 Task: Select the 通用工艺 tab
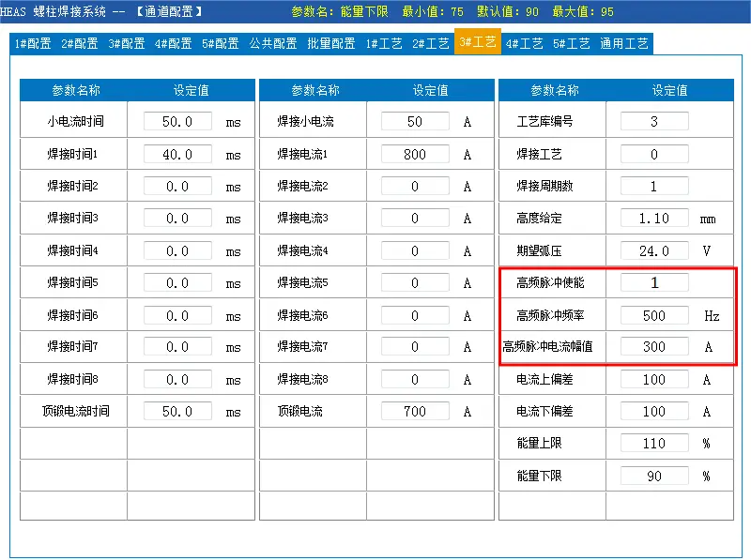[624, 43]
